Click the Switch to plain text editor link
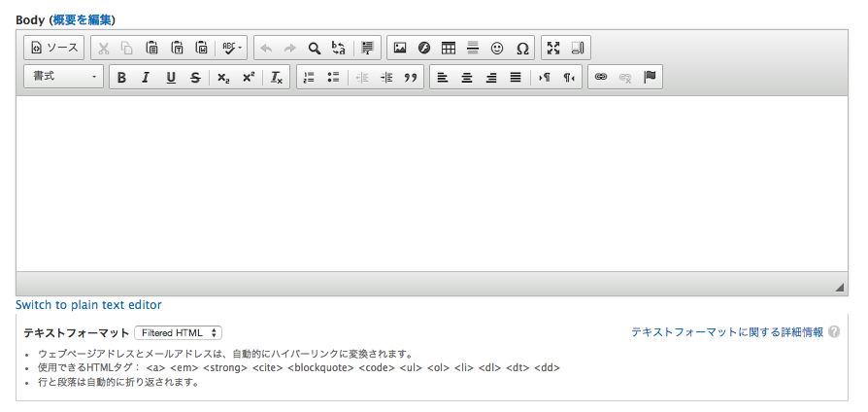 (x=88, y=305)
